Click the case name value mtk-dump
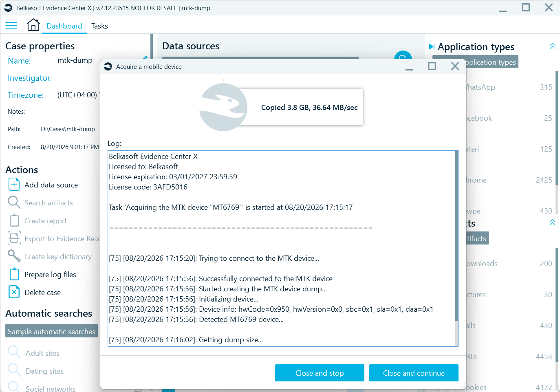The image size is (560, 392). coord(75,60)
